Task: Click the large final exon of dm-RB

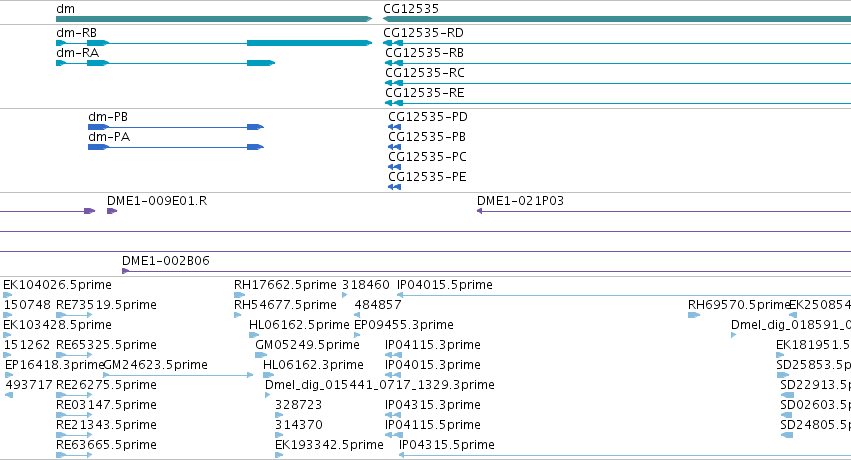Action: [x=309, y=43]
